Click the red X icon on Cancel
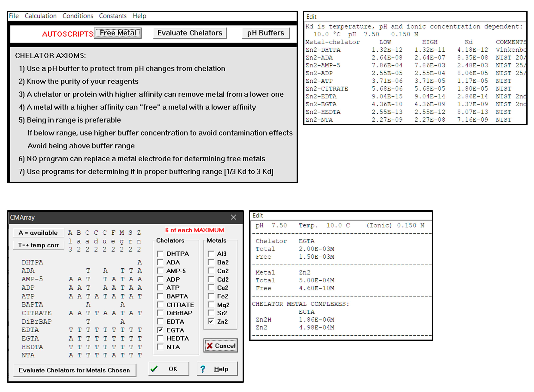Image resolution: width=534 pixels, height=392 pixels. click(210, 346)
